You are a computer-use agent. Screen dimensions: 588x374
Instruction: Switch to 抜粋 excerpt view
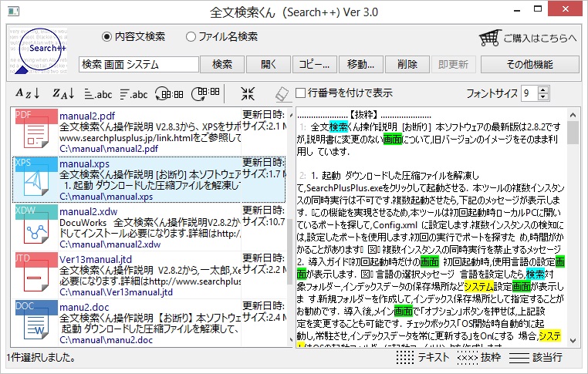point(479,358)
